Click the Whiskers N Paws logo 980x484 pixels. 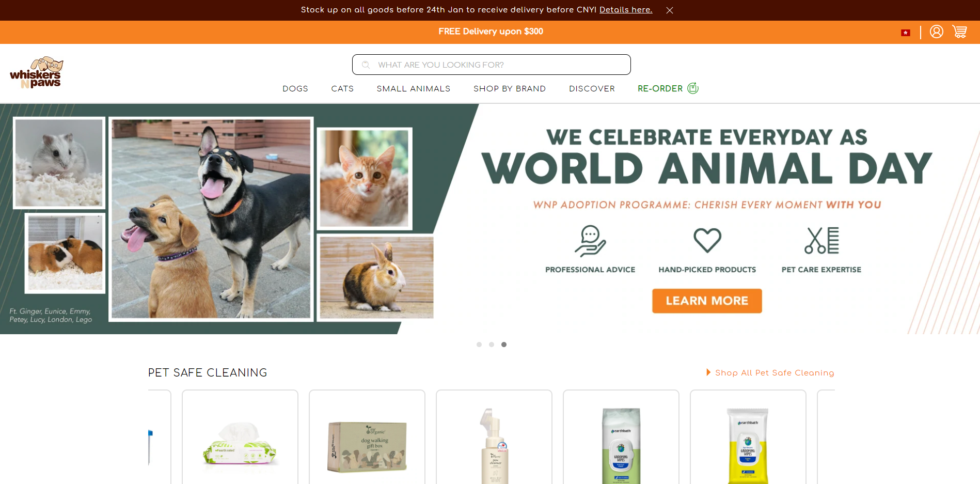click(x=36, y=73)
